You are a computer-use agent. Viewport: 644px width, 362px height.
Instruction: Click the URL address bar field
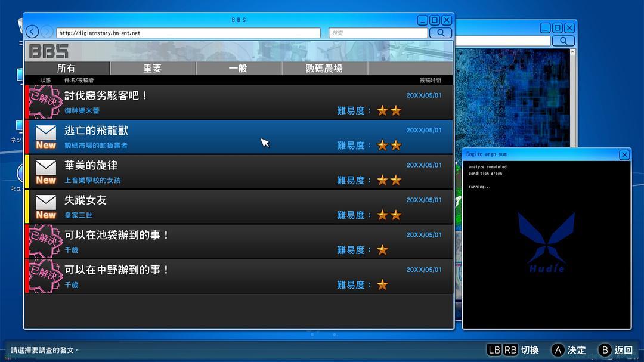[188, 33]
